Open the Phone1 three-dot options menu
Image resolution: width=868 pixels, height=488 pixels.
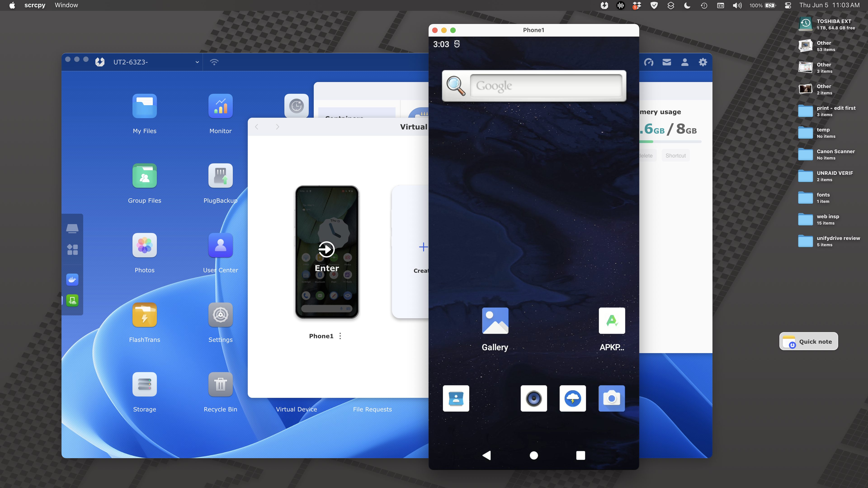point(340,336)
